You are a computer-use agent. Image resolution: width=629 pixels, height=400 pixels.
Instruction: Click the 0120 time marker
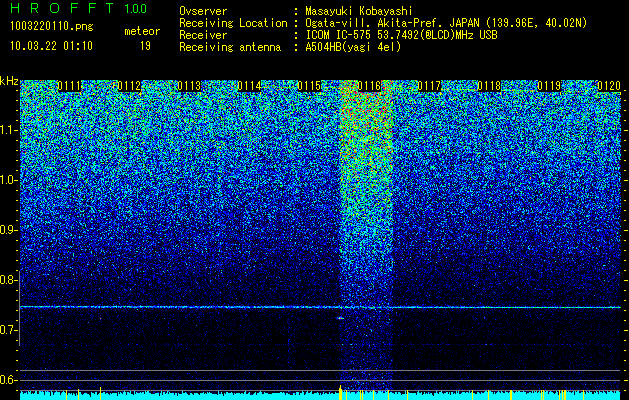[609, 86]
